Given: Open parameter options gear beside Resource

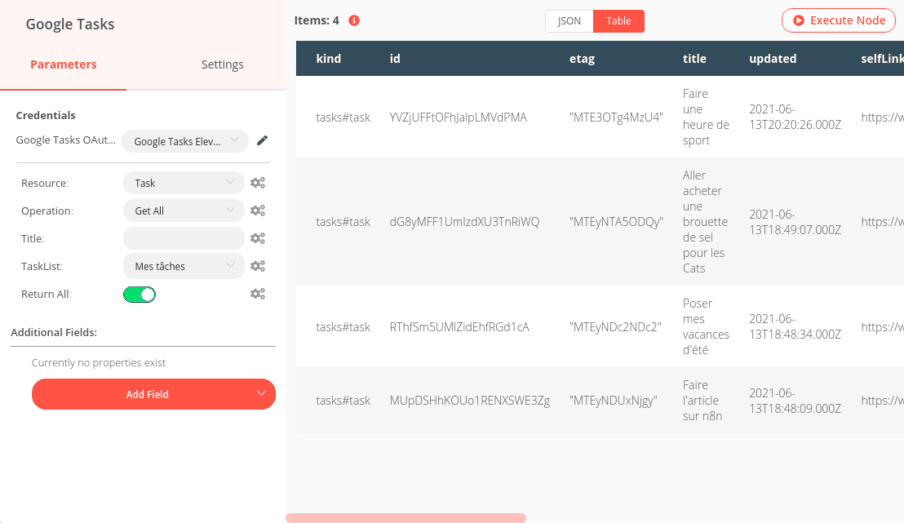Looking at the screenshot, I should tap(258, 183).
